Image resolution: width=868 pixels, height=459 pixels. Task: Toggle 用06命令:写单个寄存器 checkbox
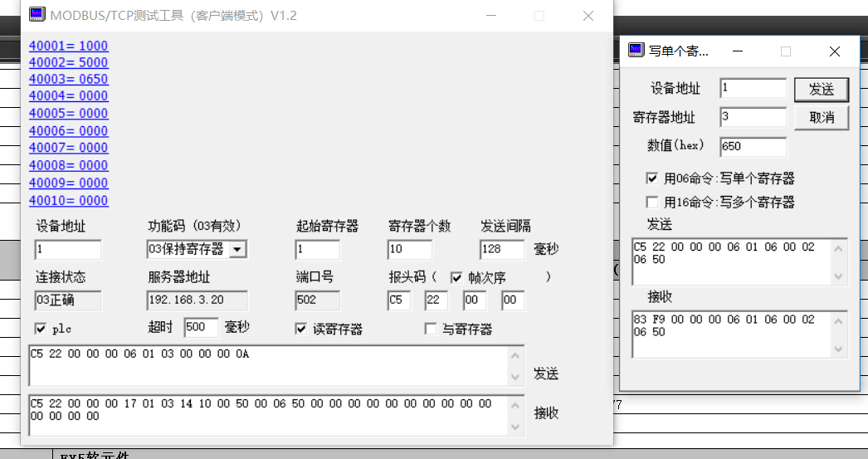click(x=652, y=178)
